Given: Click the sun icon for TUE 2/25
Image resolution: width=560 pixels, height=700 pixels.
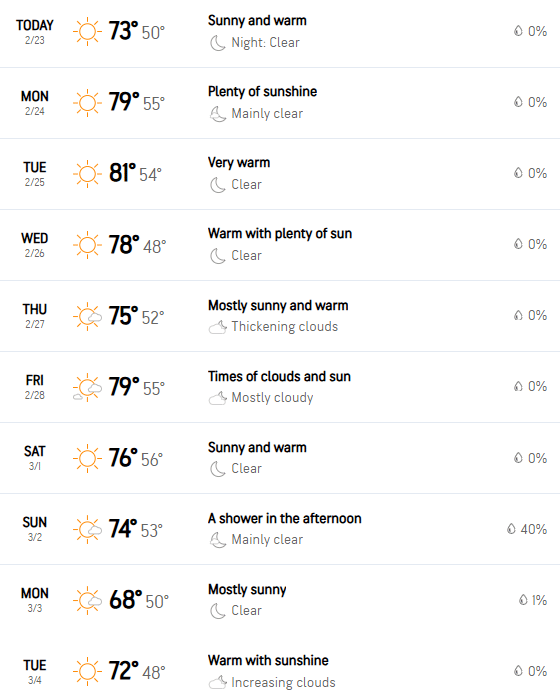Looking at the screenshot, I should [87, 174].
